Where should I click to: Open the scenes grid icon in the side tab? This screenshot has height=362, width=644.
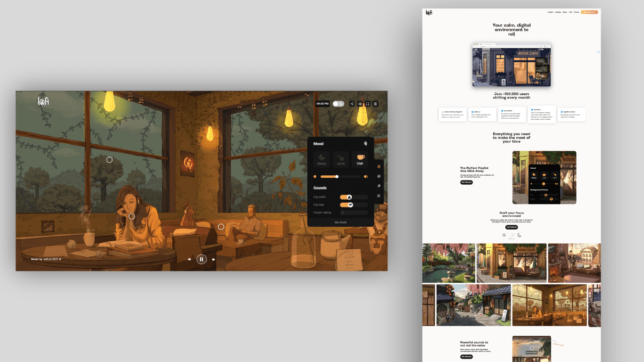379,196
